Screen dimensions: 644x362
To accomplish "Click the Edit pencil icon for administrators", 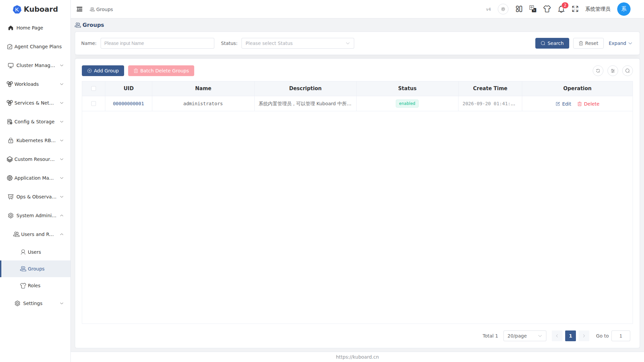I will pyautogui.click(x=558, y=104).
